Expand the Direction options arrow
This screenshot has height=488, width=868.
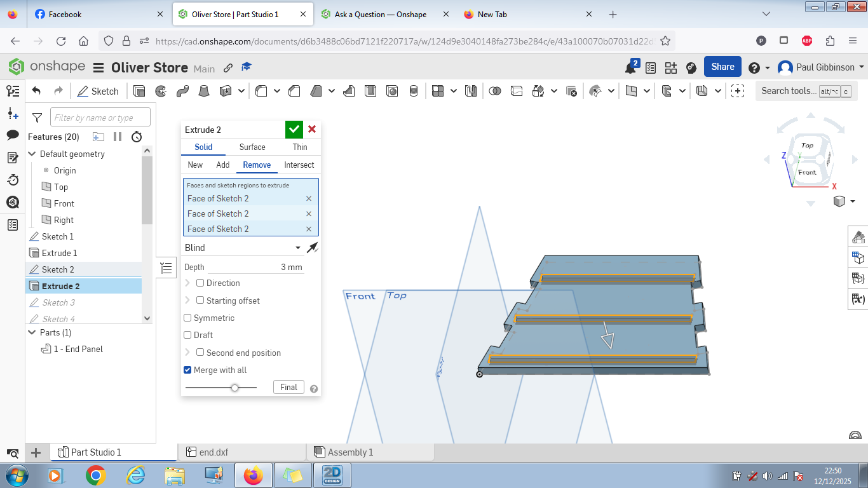pyautogui.click(x=187, y=283)
